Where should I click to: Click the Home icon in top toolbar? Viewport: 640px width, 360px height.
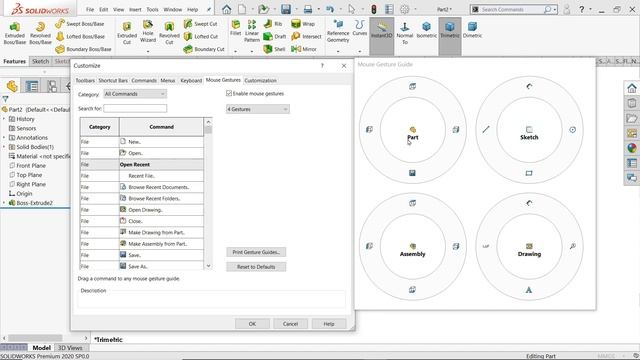coord(227,9)
